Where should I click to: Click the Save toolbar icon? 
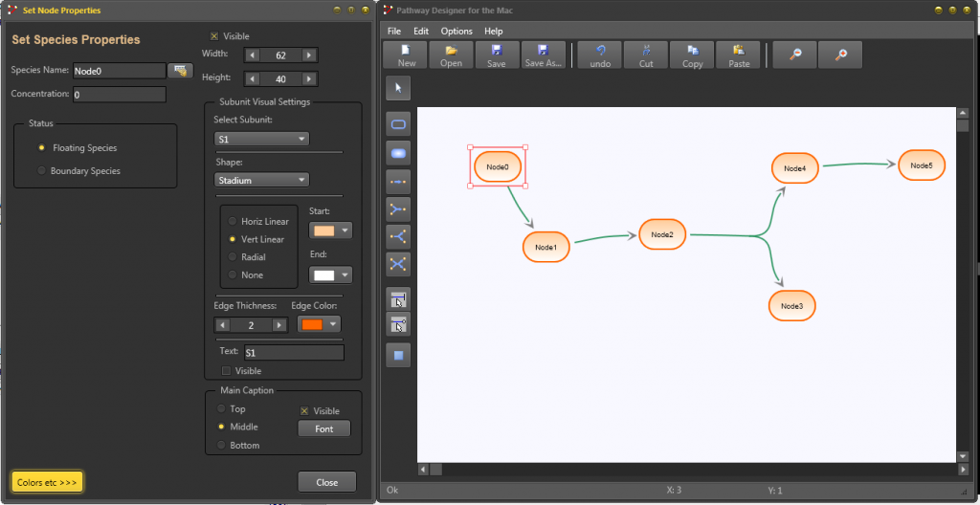click(497, 55)
